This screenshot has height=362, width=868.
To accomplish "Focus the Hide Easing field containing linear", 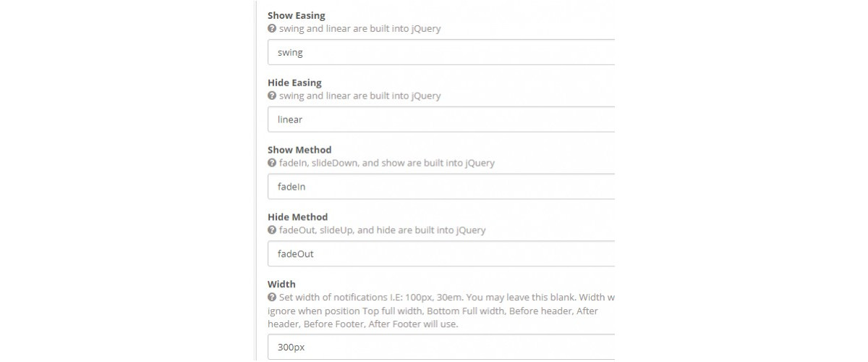I will (x=441, y=119).
